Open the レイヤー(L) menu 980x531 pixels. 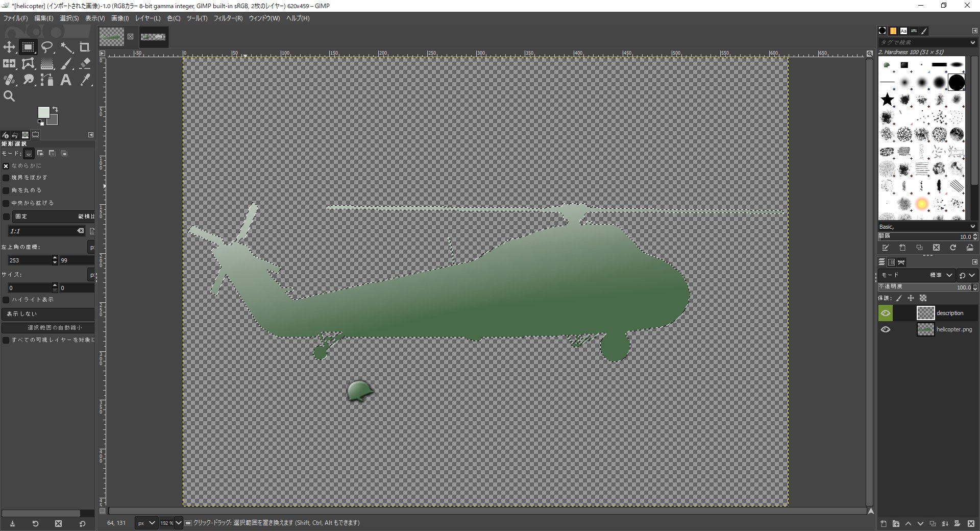[x=148, y=18]
